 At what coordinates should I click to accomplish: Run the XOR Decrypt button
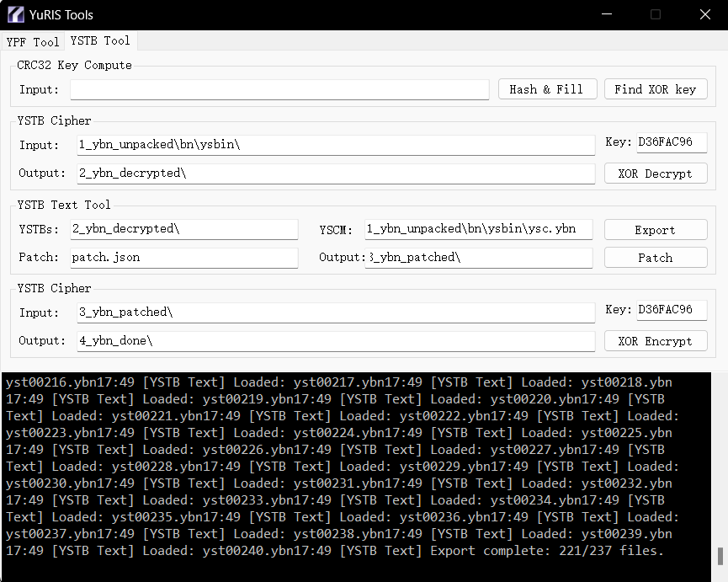pos(656,174)
